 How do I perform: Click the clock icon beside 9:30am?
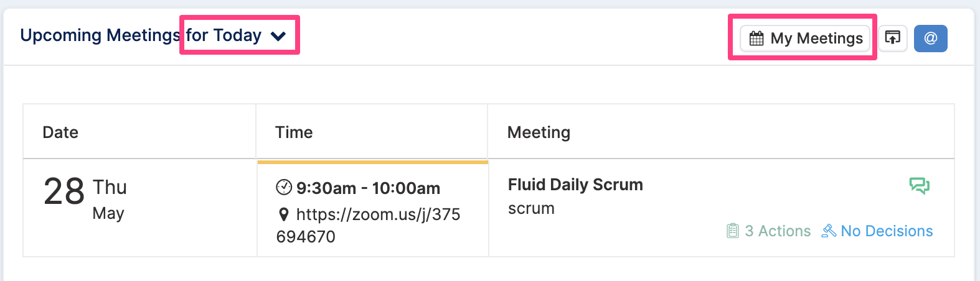point(284,187)
